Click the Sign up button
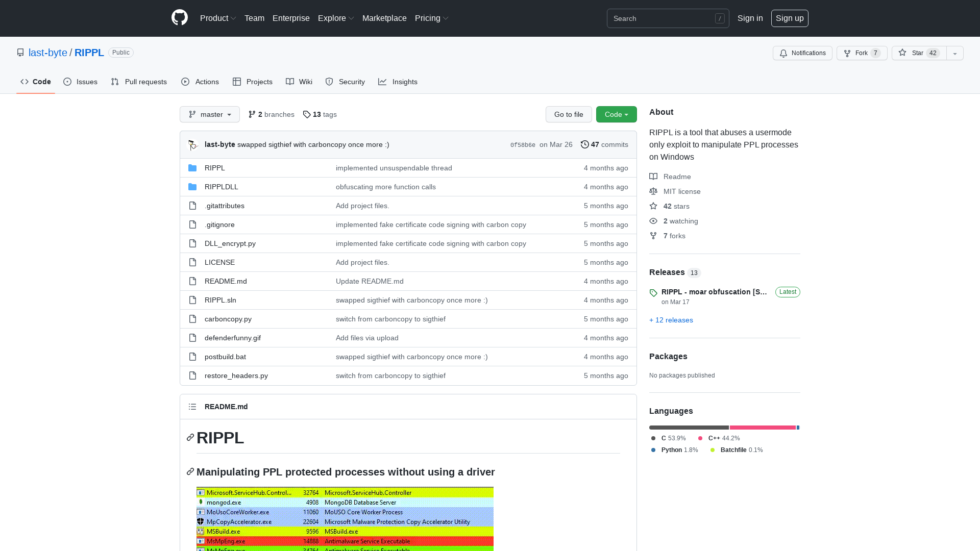This screenshot has height=551, width=980. tap(790, 18)
